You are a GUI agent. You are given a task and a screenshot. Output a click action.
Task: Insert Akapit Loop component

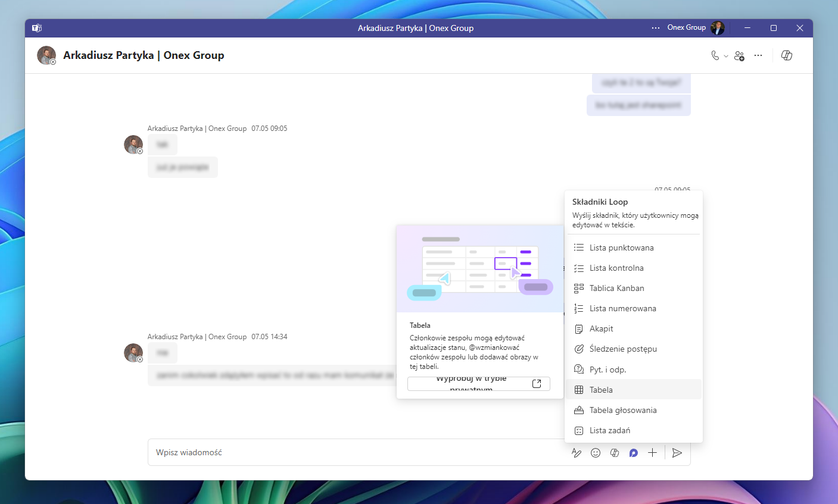pyautogui.click(x=634, y=328)
